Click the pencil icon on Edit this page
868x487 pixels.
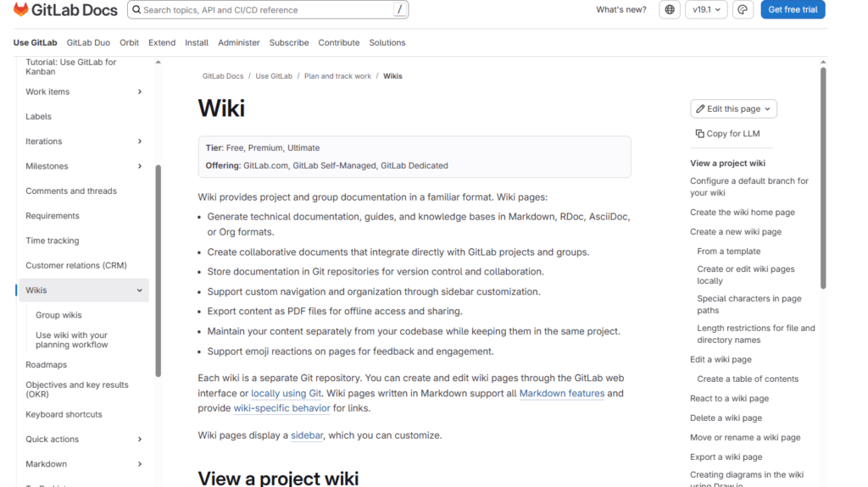tap(700, 109)
